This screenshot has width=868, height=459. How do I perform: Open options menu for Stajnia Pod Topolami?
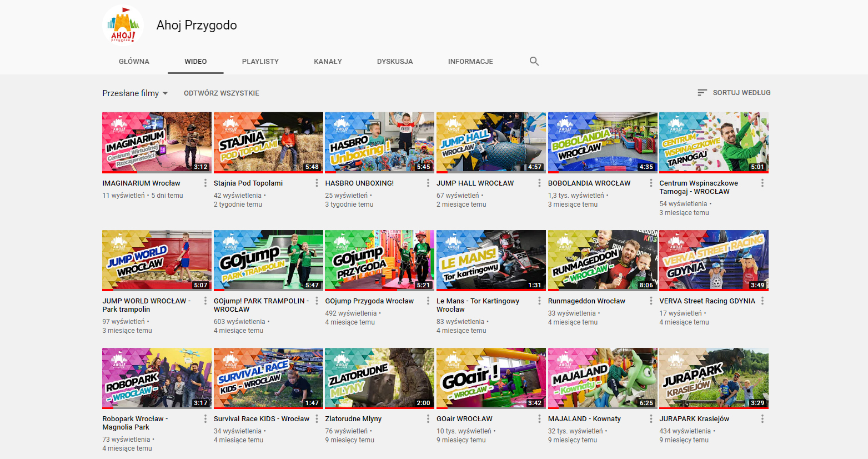(317, 183)
